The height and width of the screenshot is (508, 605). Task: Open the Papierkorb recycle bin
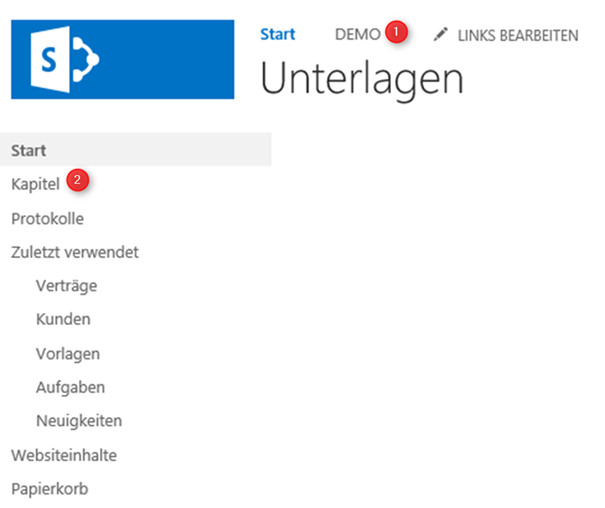click(x=50, y=489)
